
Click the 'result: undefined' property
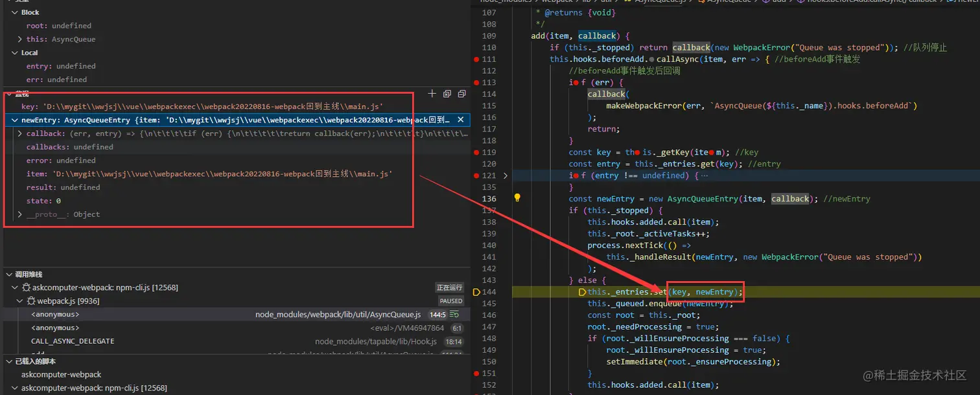coord(64,187)
